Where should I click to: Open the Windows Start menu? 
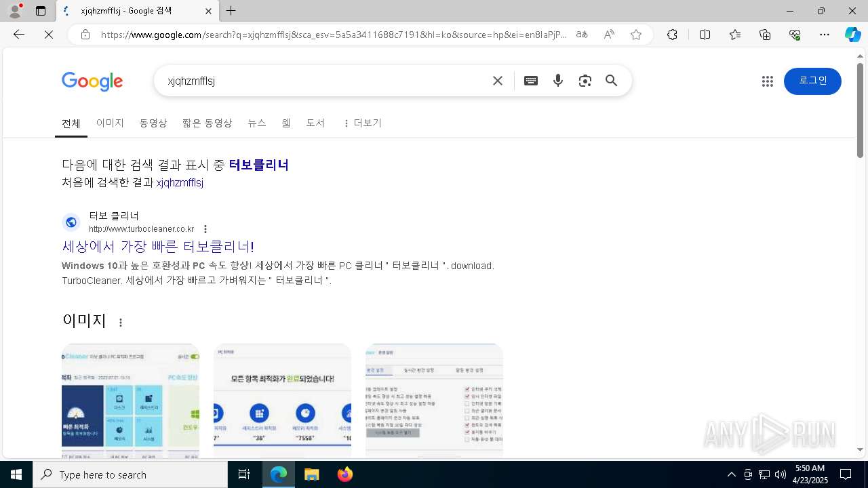[x=16, y=474]
